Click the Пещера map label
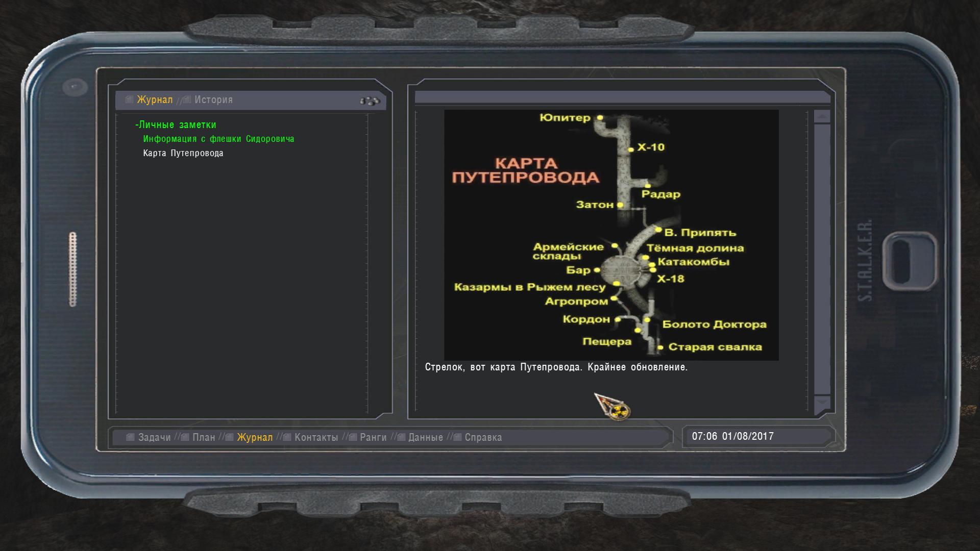This screenshot has height=551, width=980. point(607,342)
